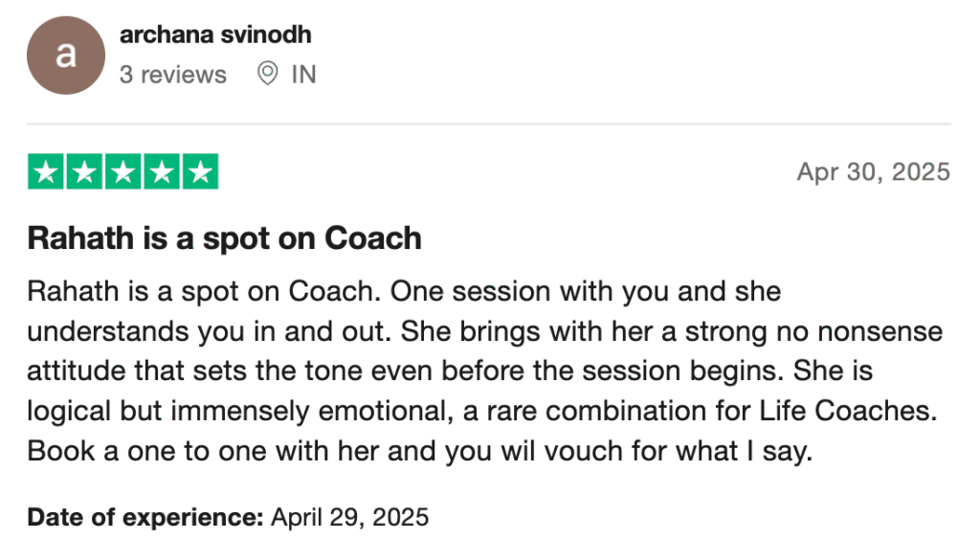
Task: Click the 'Date of experience:' label
Action: 145,518
